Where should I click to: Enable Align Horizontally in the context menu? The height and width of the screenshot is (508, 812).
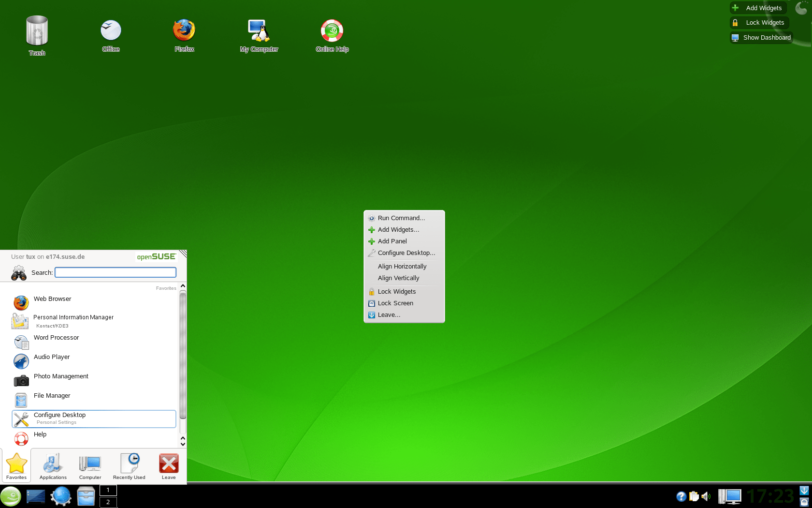(x=402, y=266)
